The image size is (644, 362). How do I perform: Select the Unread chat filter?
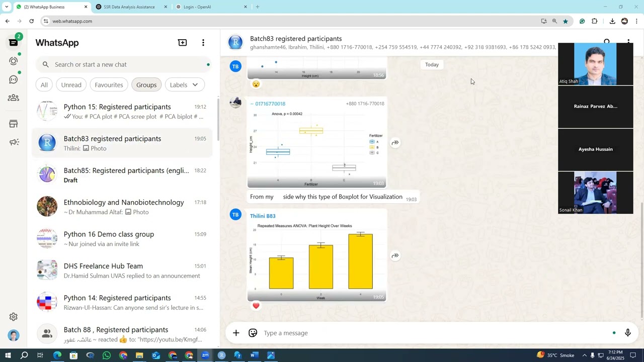[x=71, y=85]
